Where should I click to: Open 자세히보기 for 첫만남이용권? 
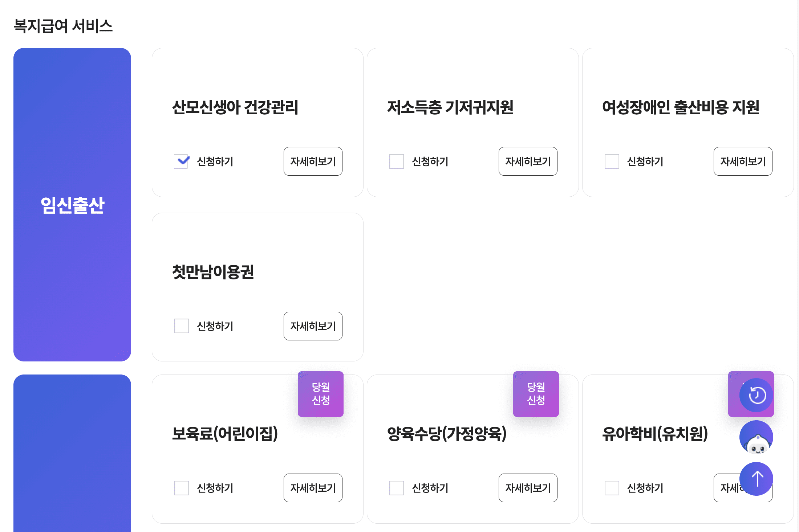[x=313, y=326]
